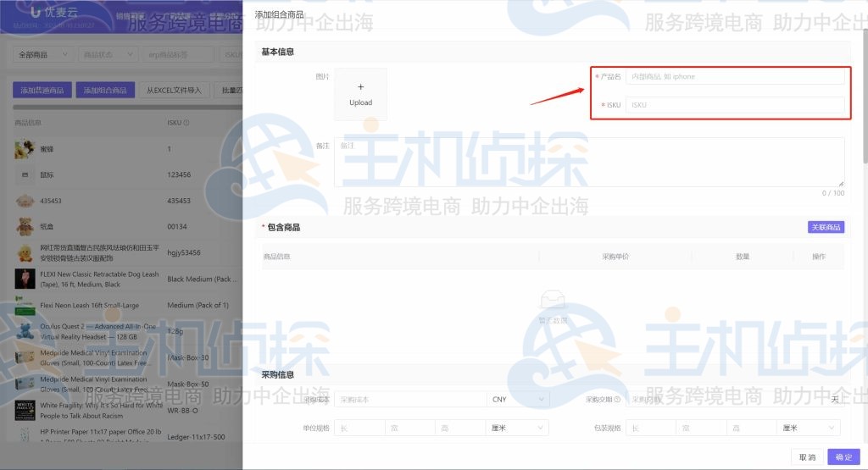868x470 pixels.
Task: Click 从EXCEL文件导入 button
Action: point(174,90)
